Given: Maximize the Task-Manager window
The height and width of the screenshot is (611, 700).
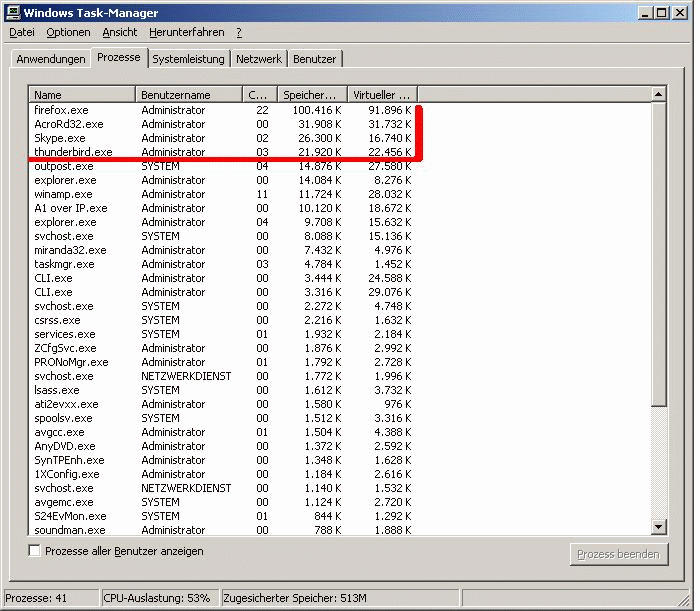Looking at the screenshot, I should point(662,12).
